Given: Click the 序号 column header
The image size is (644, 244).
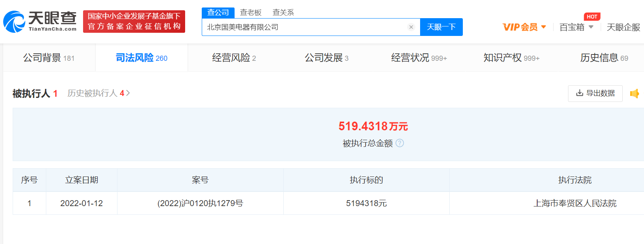Looking at the screenshot, I should pyautogui.click(x=29, y=180).
